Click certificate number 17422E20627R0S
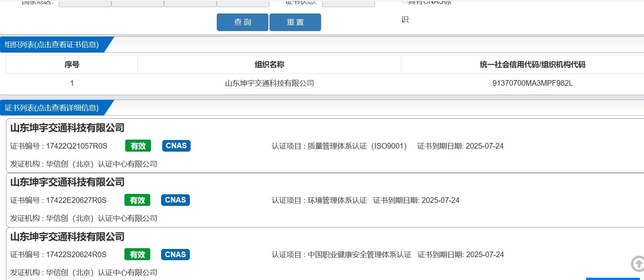Viewport: 644px width, 280px height. tap(76, 200)
